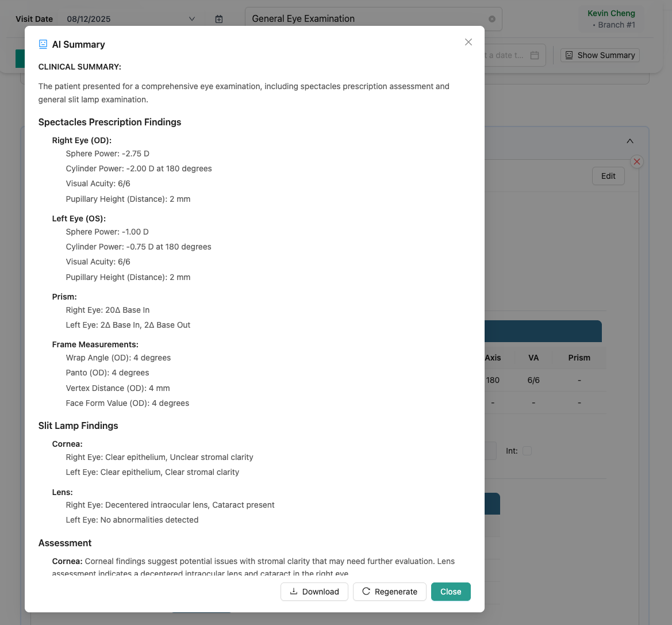The image size is (672, 625).
Task: Click the Show Summary button
Action: tap(600, 55)
